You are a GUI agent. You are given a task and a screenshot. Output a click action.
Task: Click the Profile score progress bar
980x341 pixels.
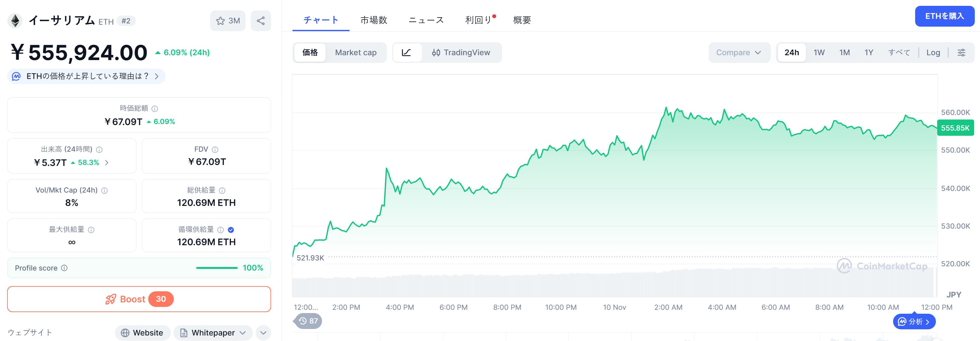[217, 268]
